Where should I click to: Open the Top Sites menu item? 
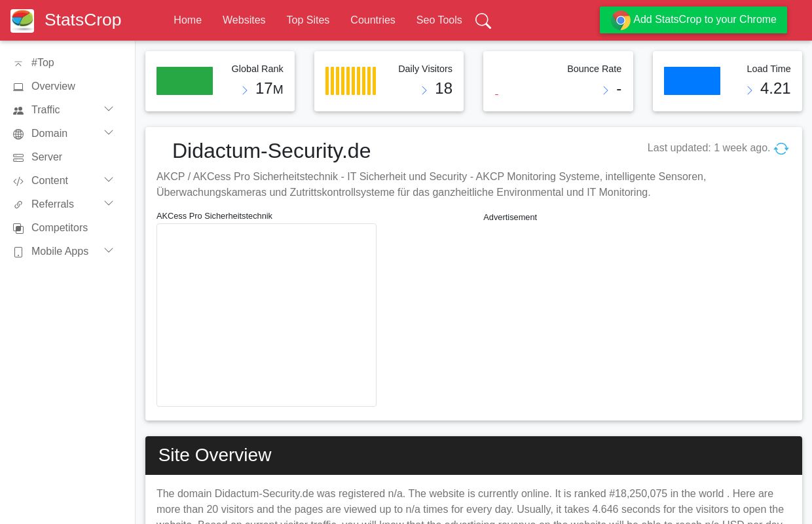pyautogui.click(x=308, y=20)
